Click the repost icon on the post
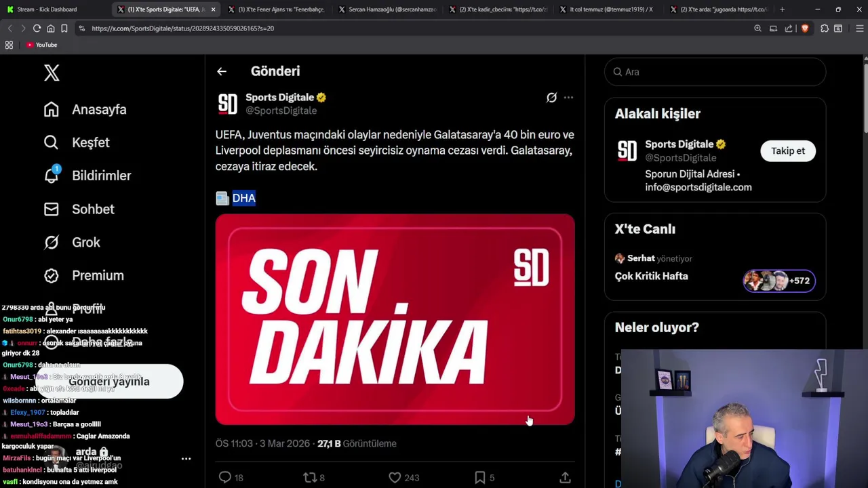 310,478
